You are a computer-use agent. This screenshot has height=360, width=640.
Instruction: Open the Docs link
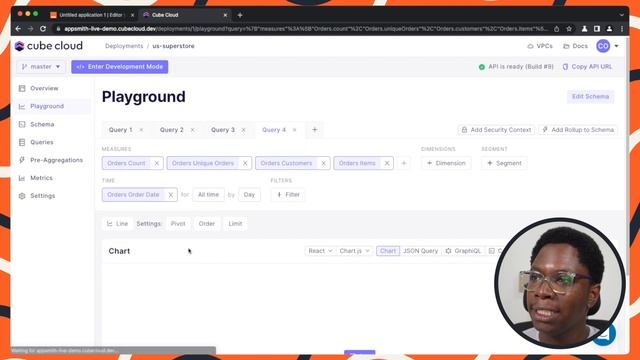point(576,46)
